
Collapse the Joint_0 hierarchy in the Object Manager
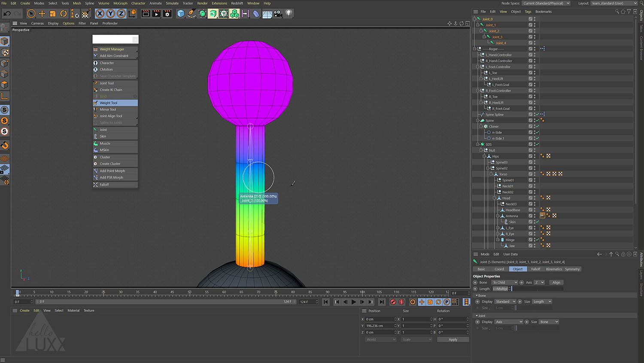[475, 18]
